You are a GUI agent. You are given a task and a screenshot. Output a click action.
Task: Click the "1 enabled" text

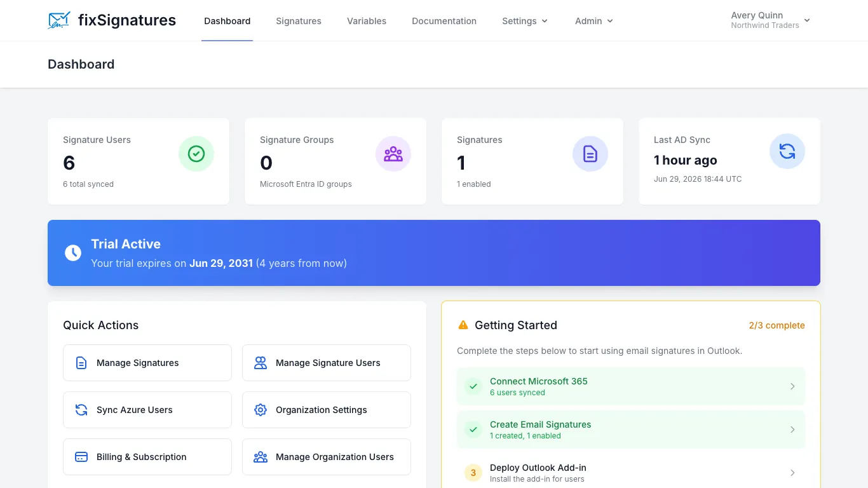tap(474, 184)
